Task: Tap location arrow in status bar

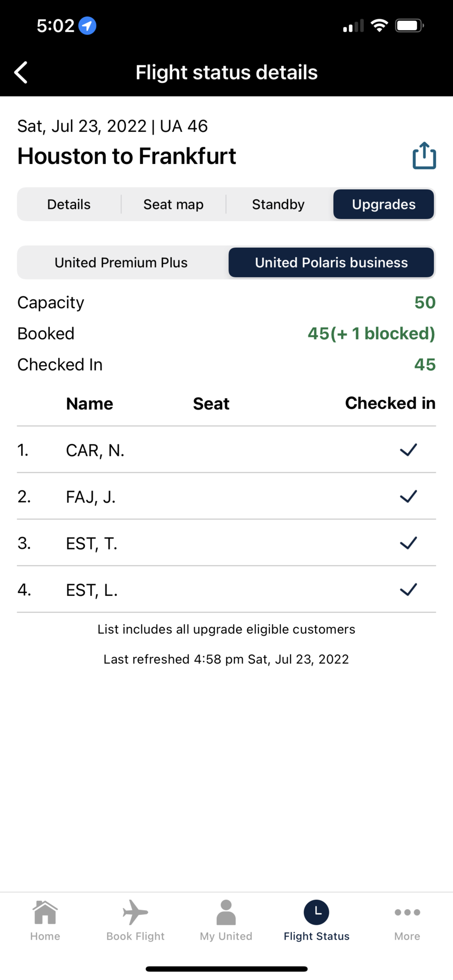Action: pos(88,26)
